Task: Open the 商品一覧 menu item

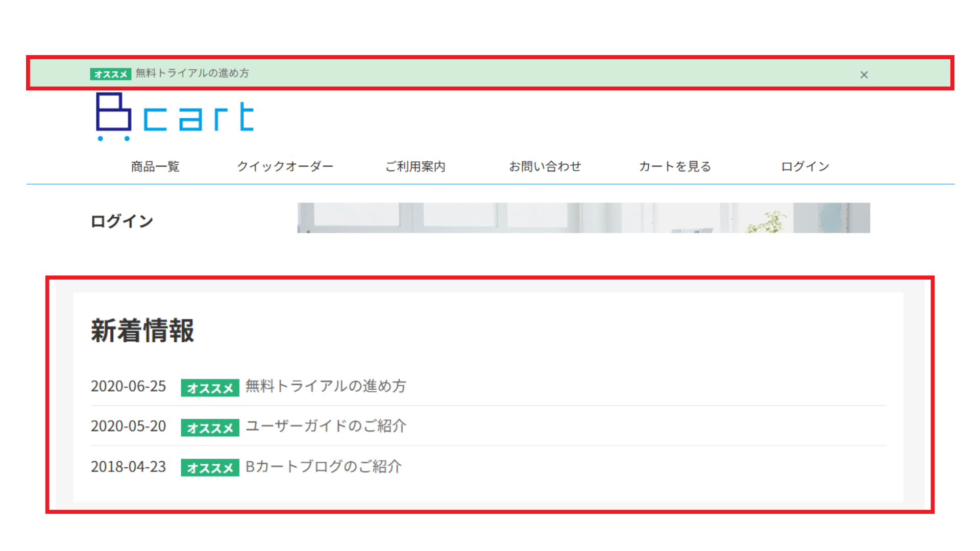Action: 155,167
